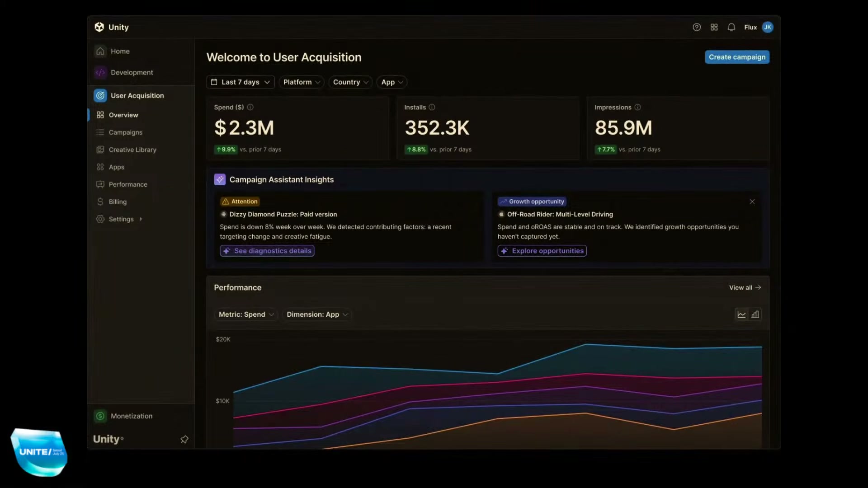Click Explore opportunities button
Screen dimensions: 868x488
coord(542,251)
